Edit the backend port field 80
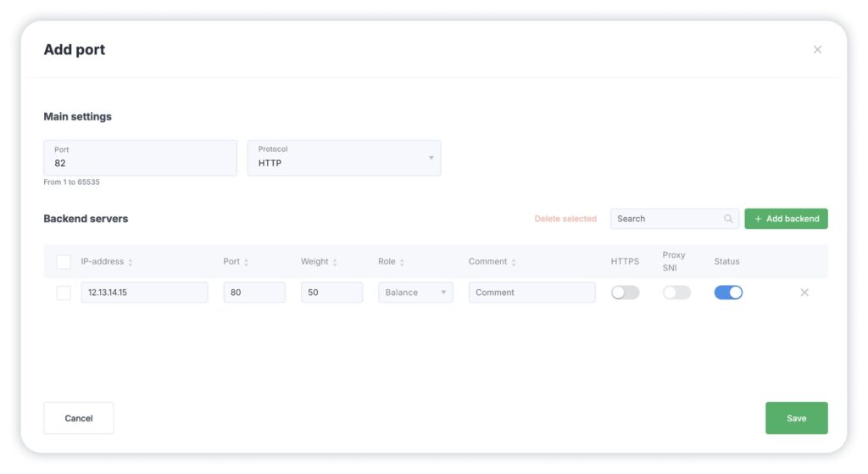868x474 pixels. click(254, 293)
